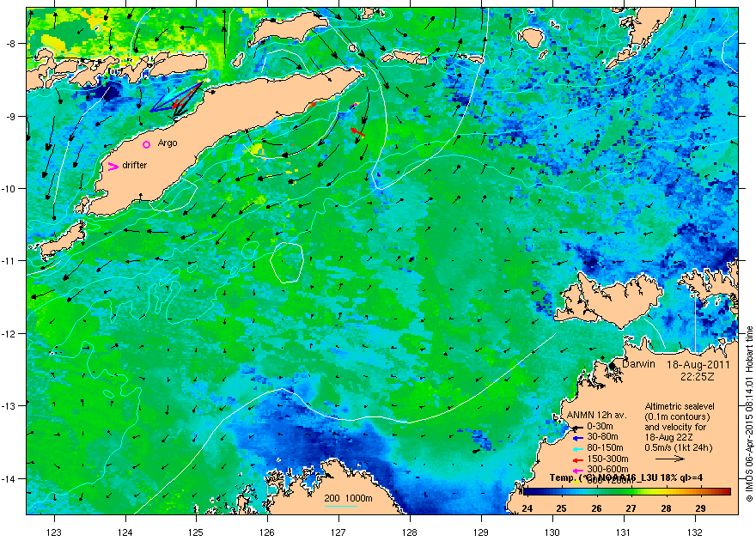Click the Altimetric sealevel caption
The width and height of the screenshot is (756, 541).
(680, 406)
